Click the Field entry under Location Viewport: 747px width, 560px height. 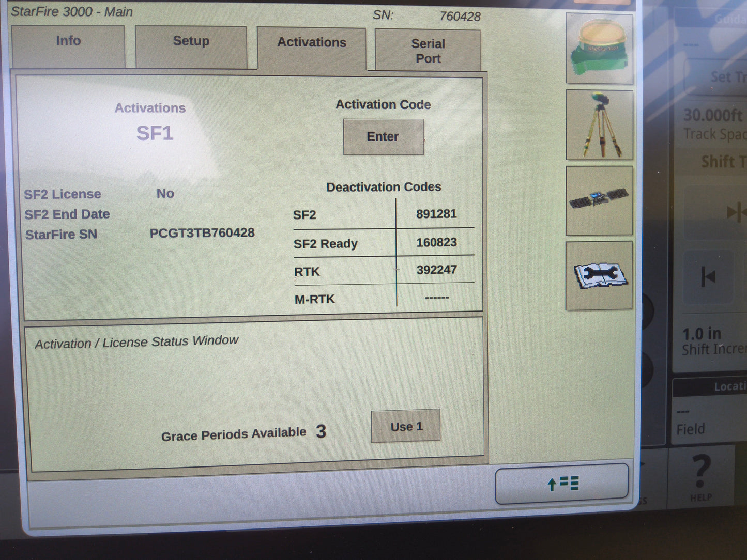click(x=691, y=429)
